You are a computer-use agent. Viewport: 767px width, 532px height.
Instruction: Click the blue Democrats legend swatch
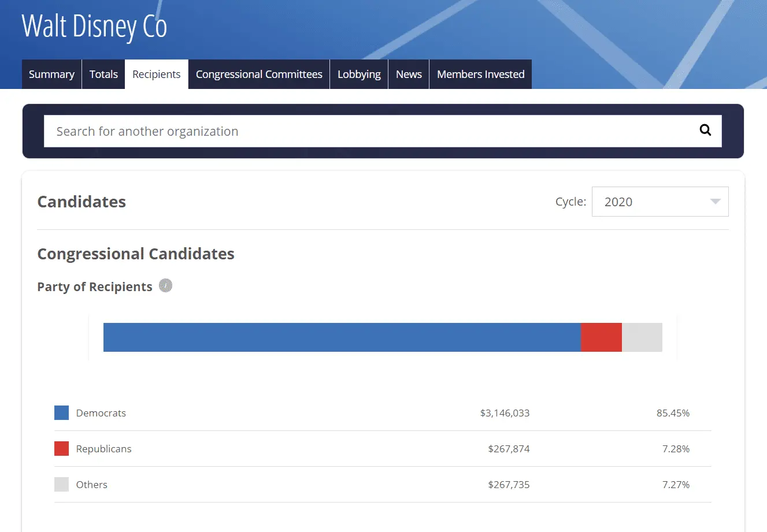click(61, 412)
